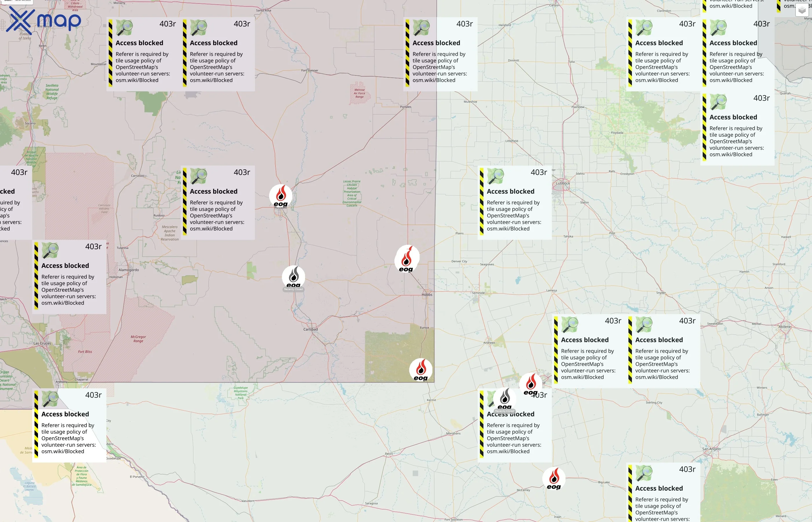Click the Mescalero Apache Indian Reservation label
The height and width of the screenshot is (522, 812).
pos(170,233)
